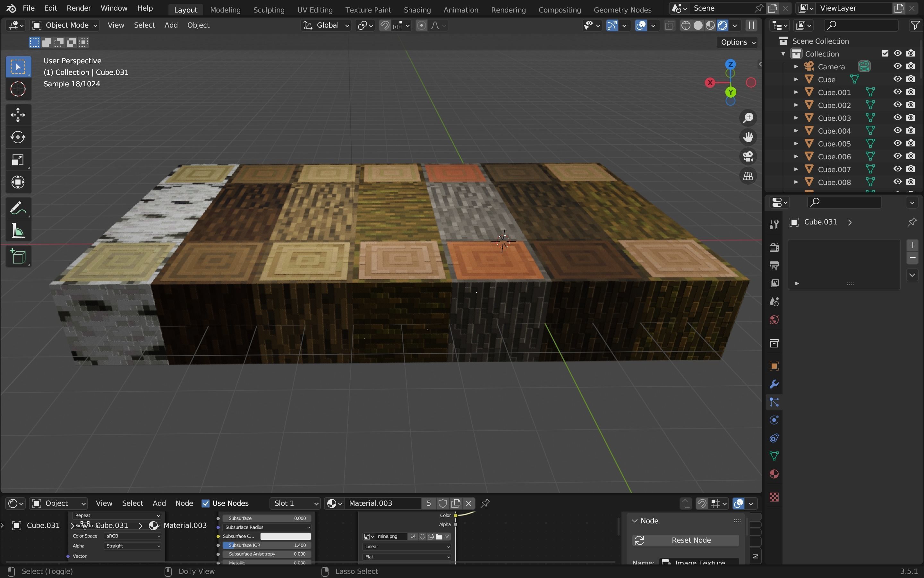Click the Material.003 name field
The height and width of the screenshot is (578, 924).
(383, 503)
